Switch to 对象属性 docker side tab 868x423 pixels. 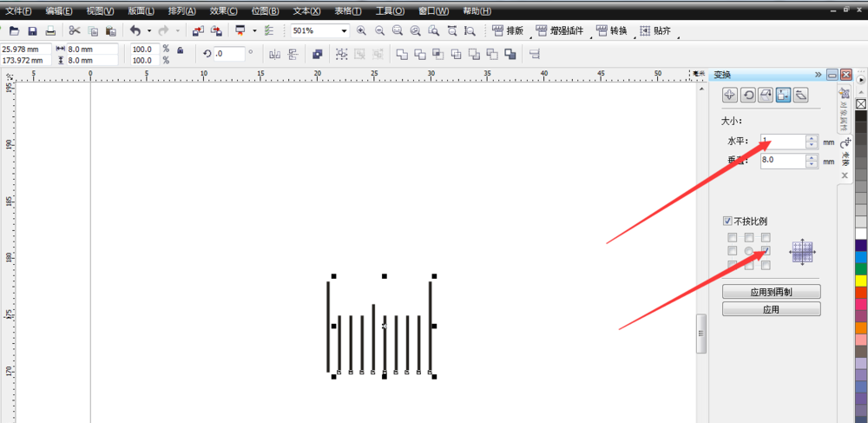pos(845,109)
